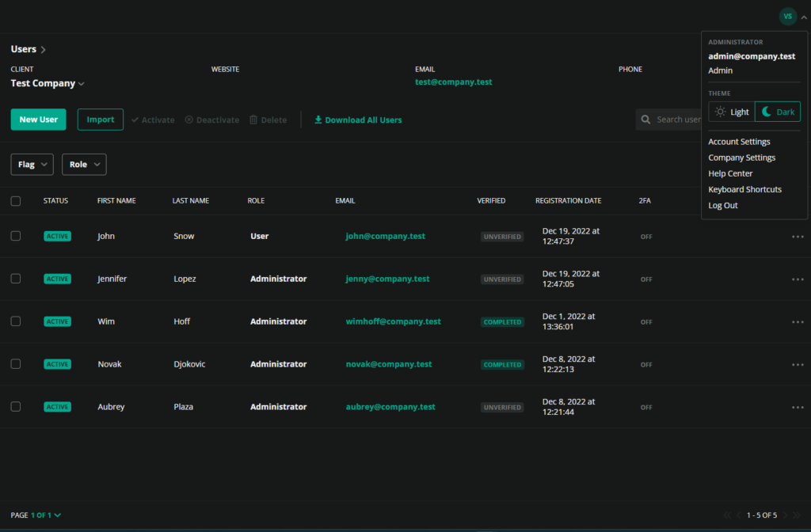Expand the Test Company client dropdown
This screenshot has width=811, height=532.
48,83
